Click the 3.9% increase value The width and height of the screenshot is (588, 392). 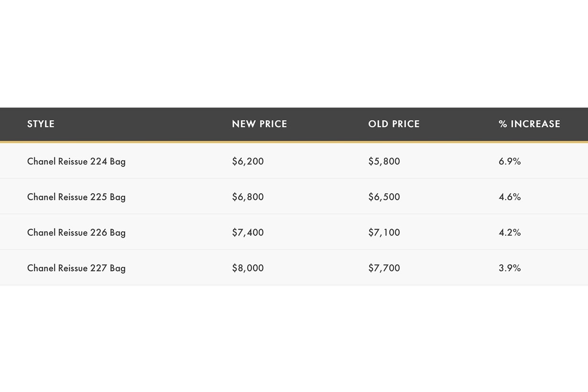click(x=510, y=268)
